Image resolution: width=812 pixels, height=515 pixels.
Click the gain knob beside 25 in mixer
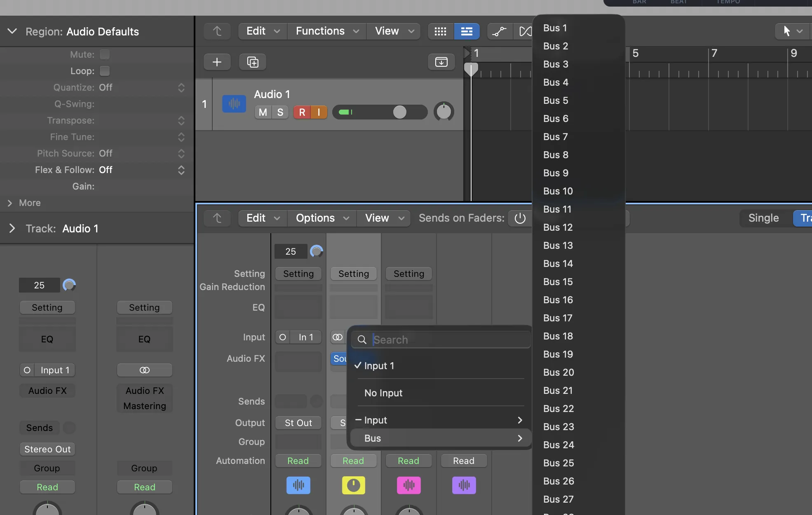click(317, 251)
